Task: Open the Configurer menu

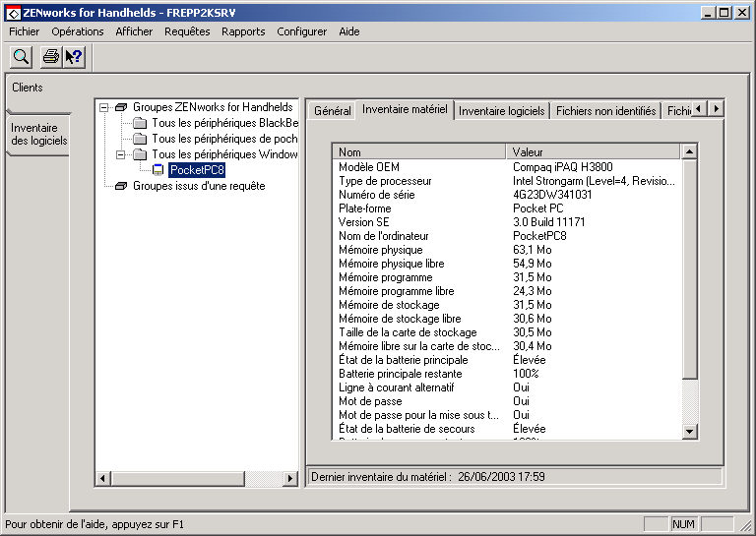Action: coord(301,31)
